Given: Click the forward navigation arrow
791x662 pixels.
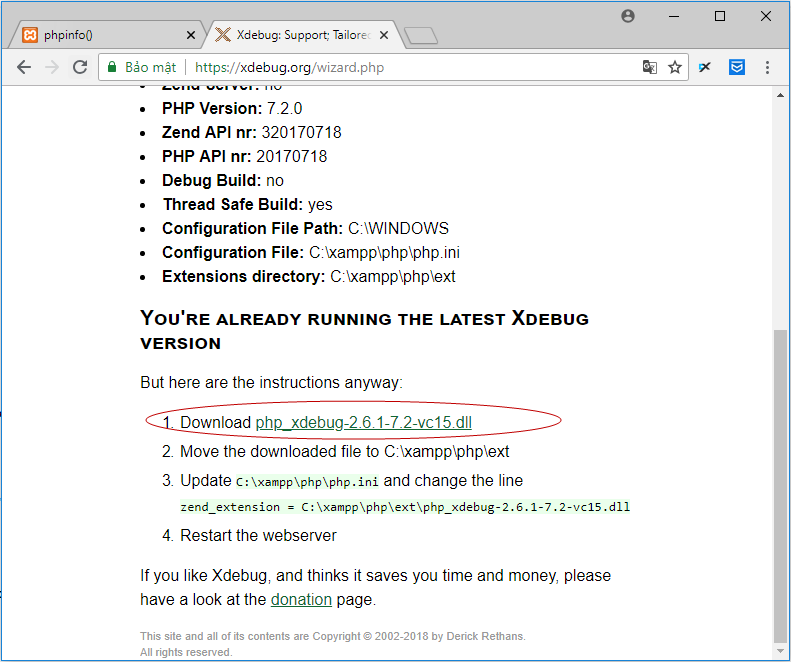Looking at the screenshot, I should [52, 67].
